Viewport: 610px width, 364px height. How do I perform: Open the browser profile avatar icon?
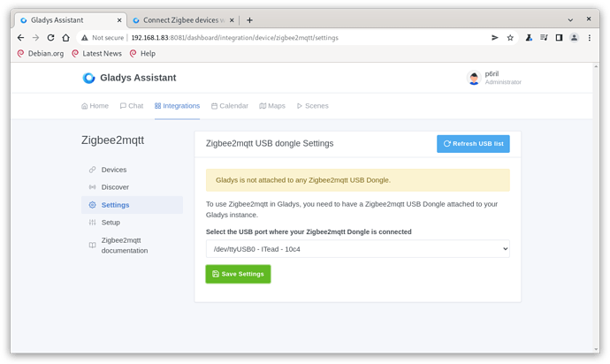[575, 38]
